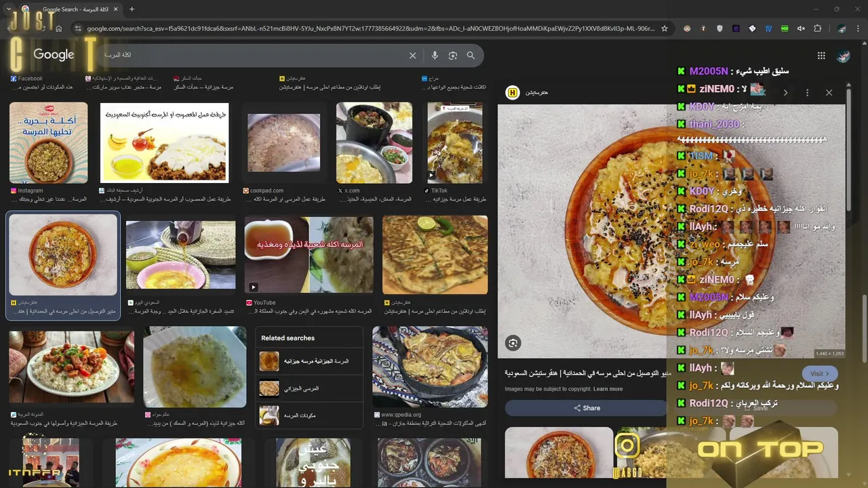Screen dimensions: 868x488
Task: Open the TikTok result thumbnail
Action: (455, 143)
